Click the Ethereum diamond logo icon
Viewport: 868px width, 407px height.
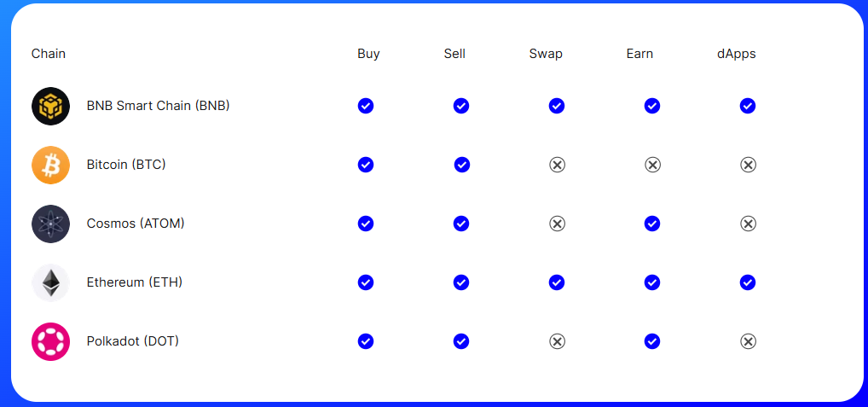(50, 282)
